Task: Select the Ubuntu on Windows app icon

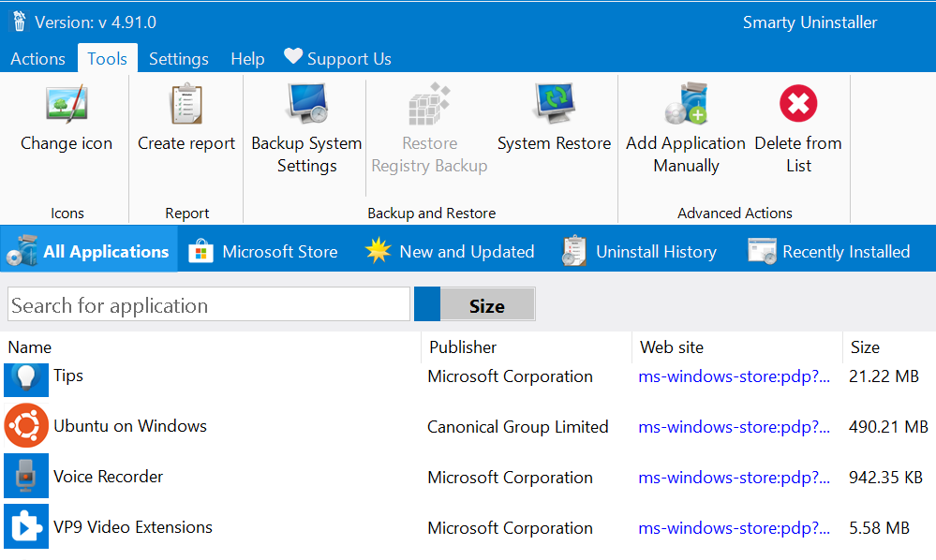Action: (25, 426)
